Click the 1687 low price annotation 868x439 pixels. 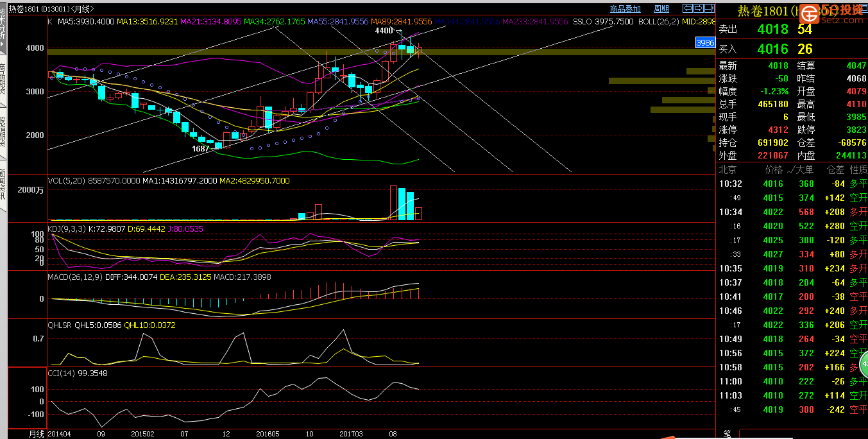[x=201, y=149]
